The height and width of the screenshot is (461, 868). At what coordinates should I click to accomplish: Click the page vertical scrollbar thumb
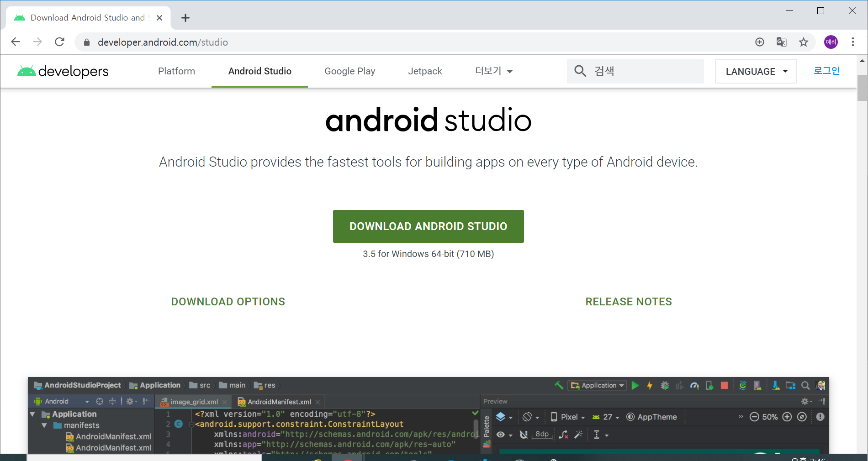[x=862, y=88]
